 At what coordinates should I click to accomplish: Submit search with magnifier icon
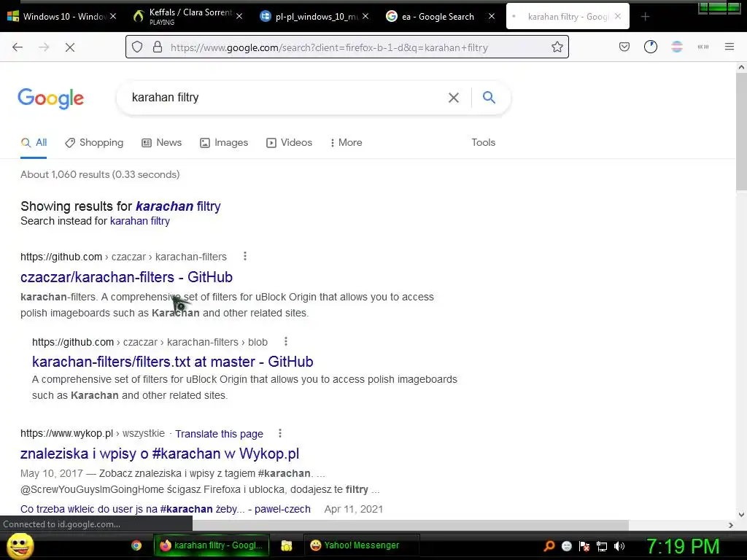click(x=489, y=98)
